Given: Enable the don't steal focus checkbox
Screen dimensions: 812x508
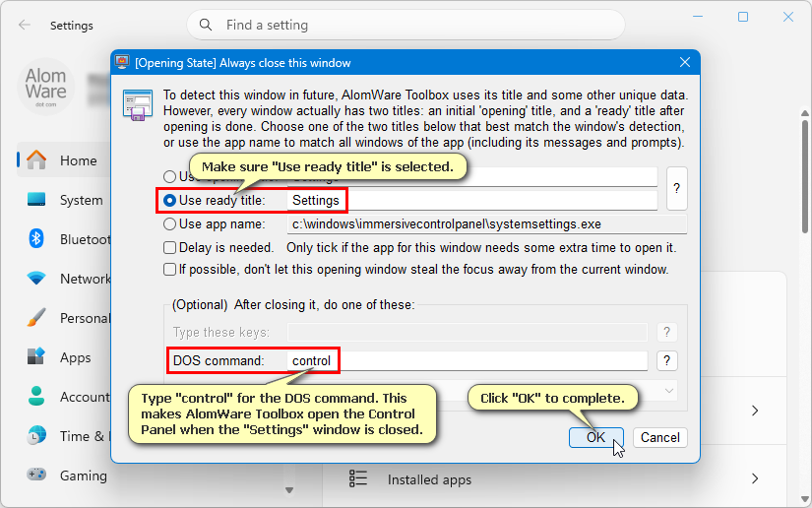Looking at the screenshot, I should pos(169,270).
